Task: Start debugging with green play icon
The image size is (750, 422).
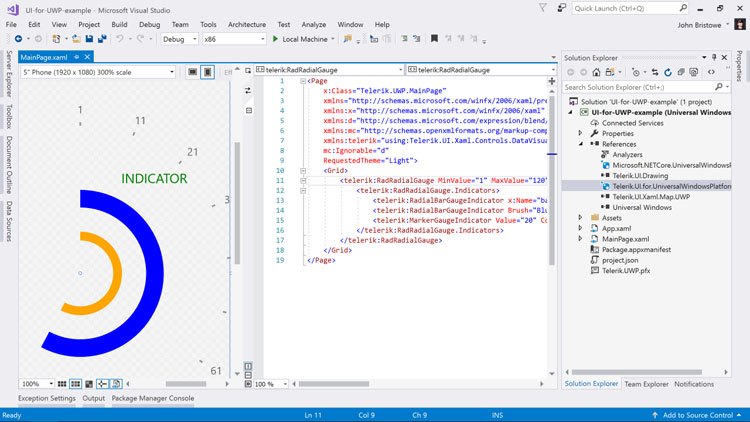Action: click(x=275, y=39)
